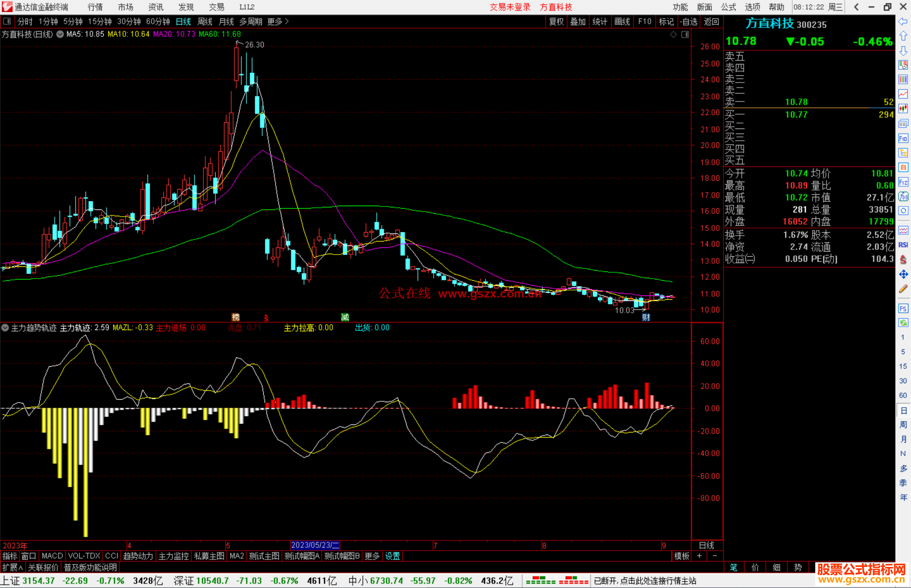Click the 复权 button

[556, 21]
